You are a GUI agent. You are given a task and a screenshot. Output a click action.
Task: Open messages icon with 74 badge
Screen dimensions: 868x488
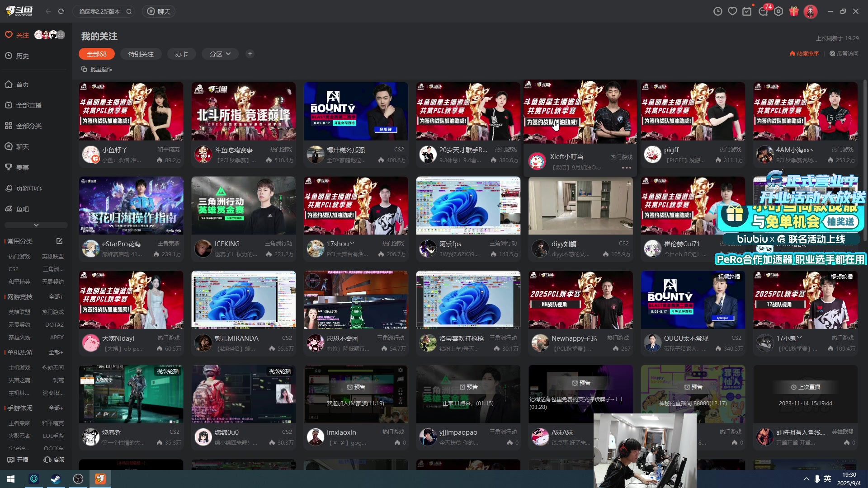click(764, 11)
